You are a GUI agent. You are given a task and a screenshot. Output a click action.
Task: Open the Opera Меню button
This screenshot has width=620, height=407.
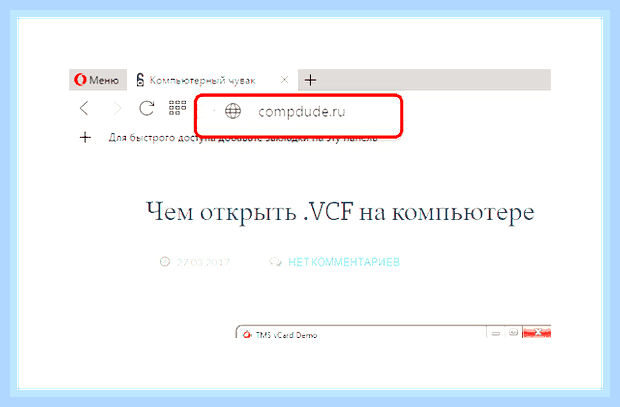pyautogui.click(x=98, y=80)
